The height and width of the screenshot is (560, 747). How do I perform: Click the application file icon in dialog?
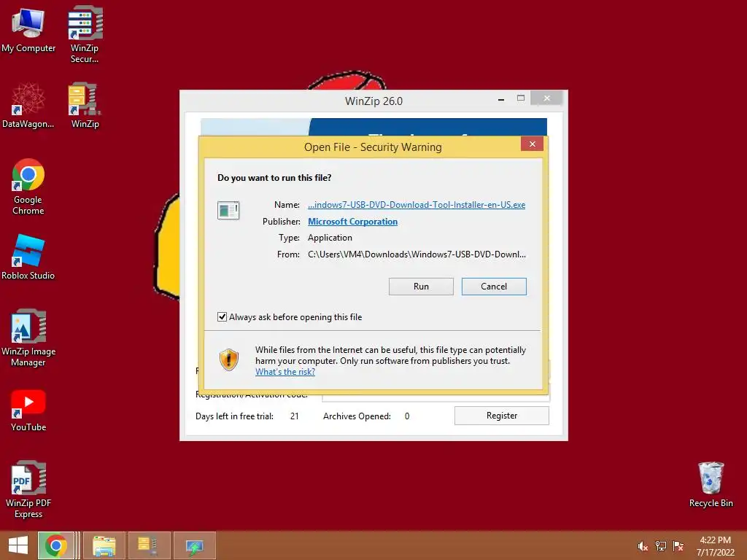pyautogui.click(x=228, y=210)
